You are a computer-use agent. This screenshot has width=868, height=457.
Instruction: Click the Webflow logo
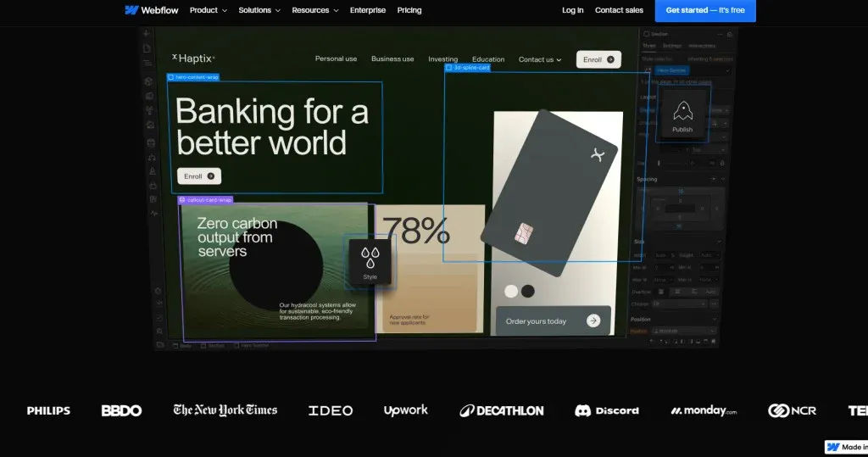[151, 10]
